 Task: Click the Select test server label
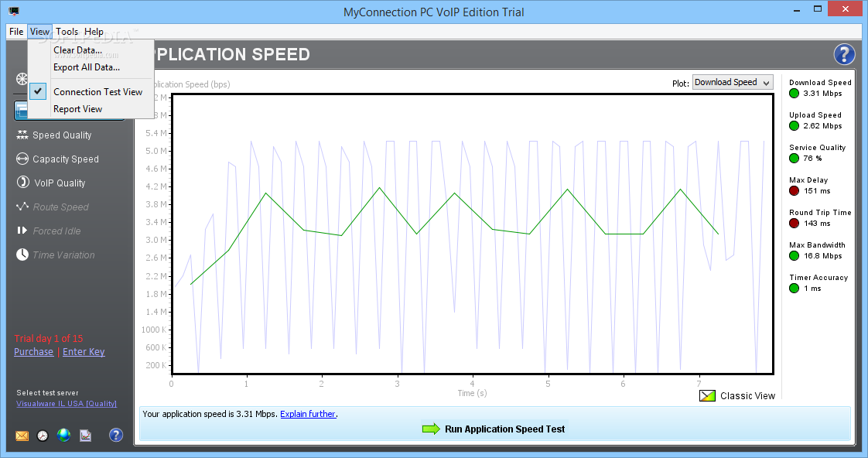47,393
